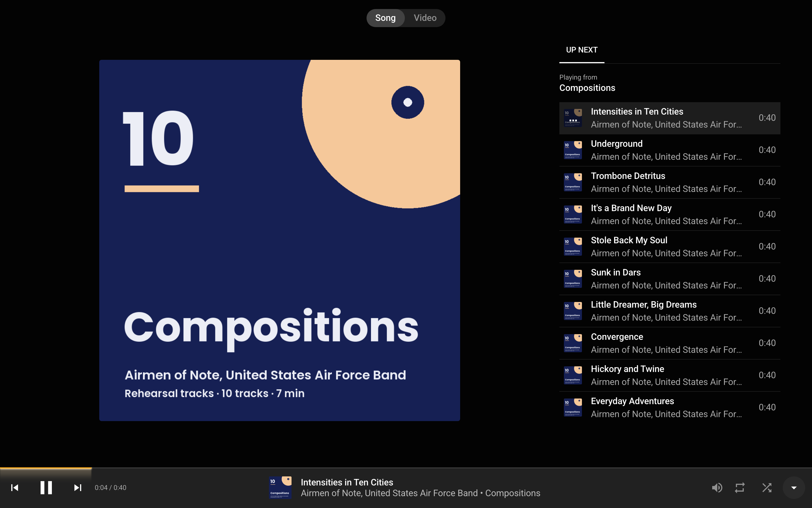Skip to previous track
812x508 pixels.
click(x=15, y=487)
